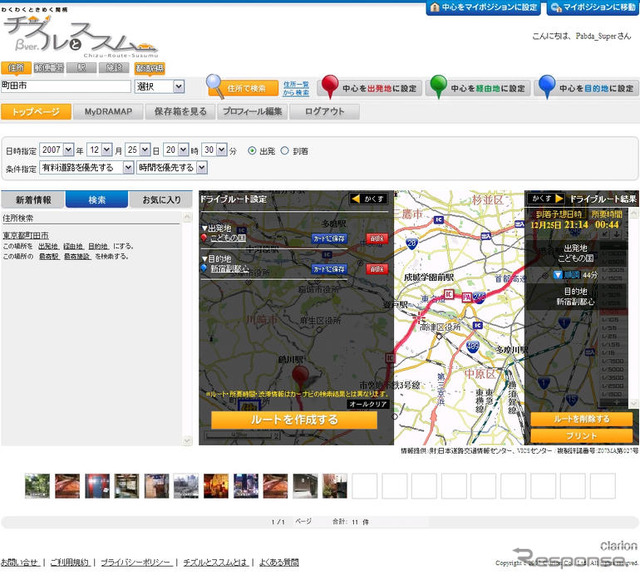The image size is (640, 580).
Task: Click highlighted red level on map scale slider
Action: coord(613,311)
